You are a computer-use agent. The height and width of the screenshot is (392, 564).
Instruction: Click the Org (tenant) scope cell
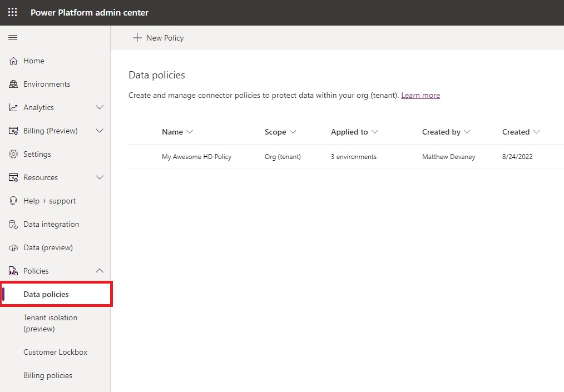click(x=283, y=157)
